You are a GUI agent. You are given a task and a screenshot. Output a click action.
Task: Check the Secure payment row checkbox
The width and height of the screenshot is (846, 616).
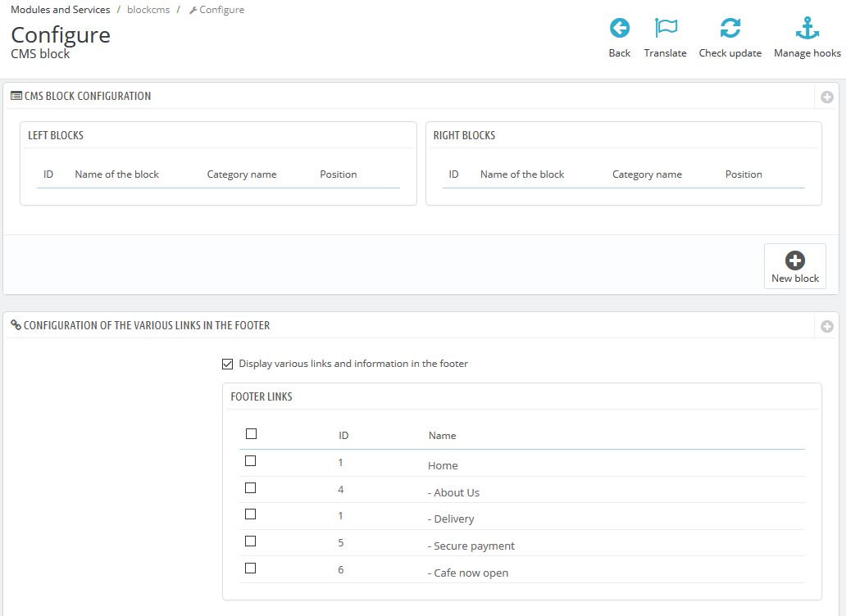coord(250,541)
